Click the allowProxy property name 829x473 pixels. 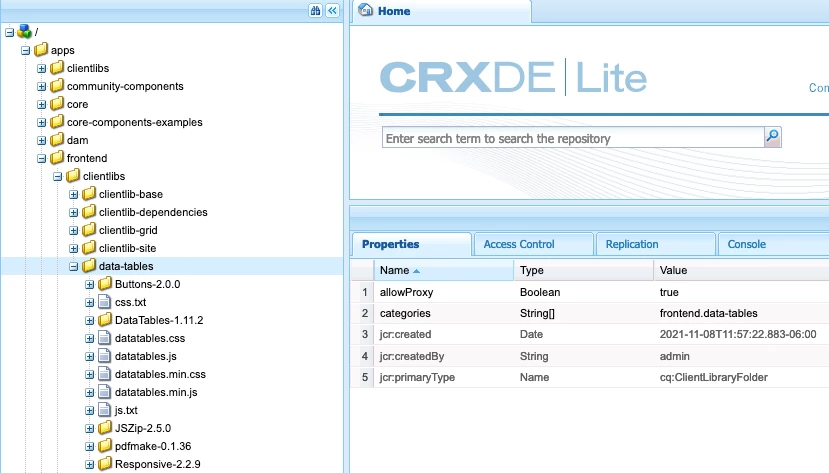pyautogui.click(x=407, y=292)
